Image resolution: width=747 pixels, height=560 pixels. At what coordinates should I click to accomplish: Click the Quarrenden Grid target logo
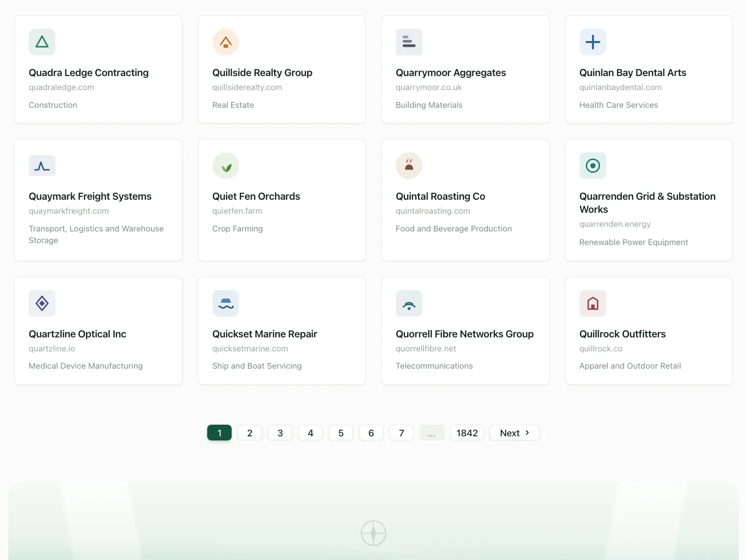pos(593,166)
